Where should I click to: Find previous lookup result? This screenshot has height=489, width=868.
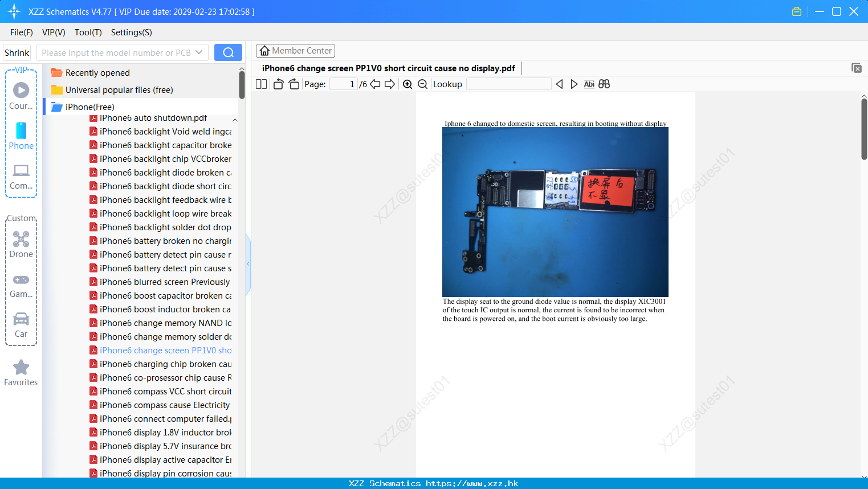pyautogui.click(x=559, y=84)
